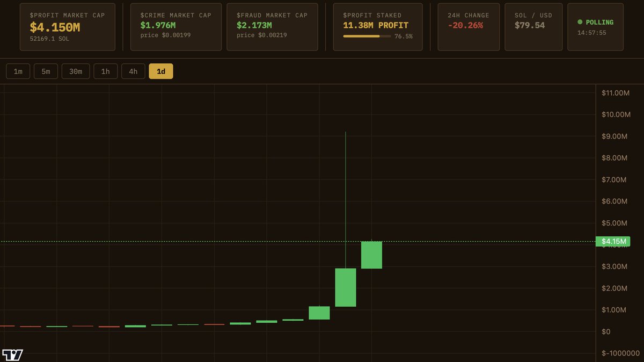
Task: Click the $2.173M value
Action: (x=254, y=25)
